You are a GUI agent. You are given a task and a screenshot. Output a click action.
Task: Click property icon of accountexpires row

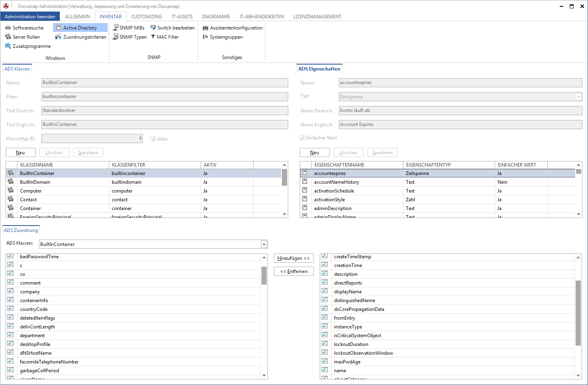pyautogui.click(x=305, y=173)
